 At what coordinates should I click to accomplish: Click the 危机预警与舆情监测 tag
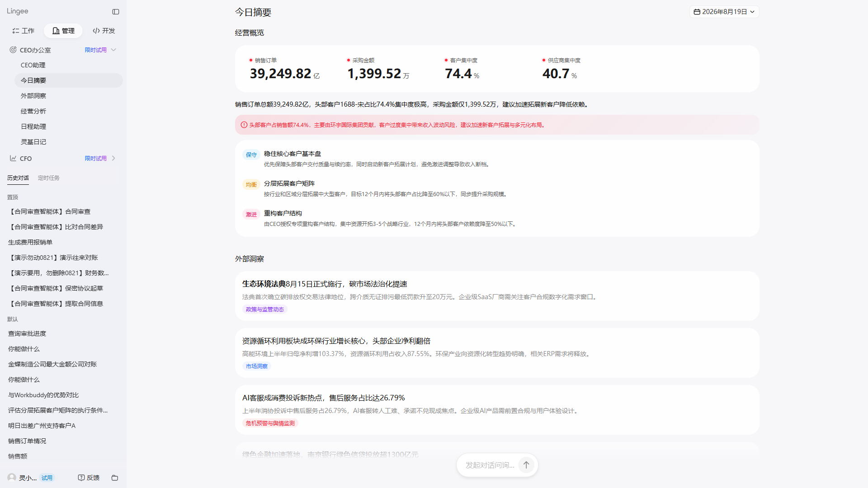pos(270,423)
